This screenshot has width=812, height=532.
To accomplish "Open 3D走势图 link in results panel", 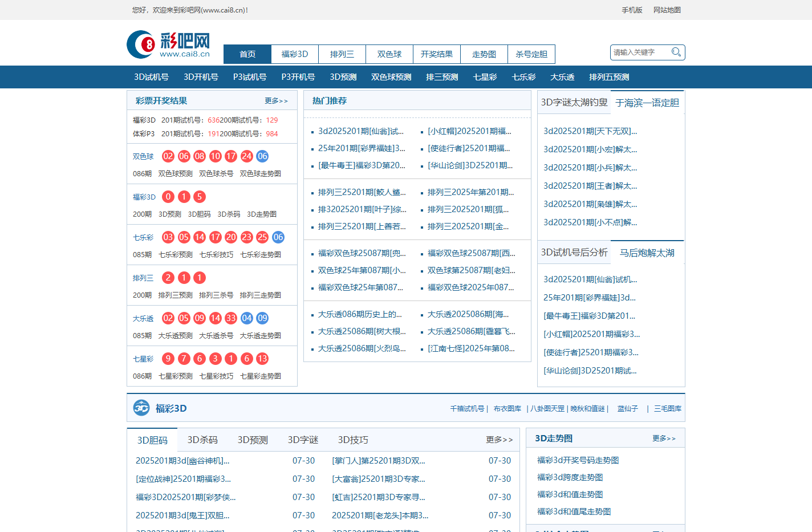I will tap(262, 214).
